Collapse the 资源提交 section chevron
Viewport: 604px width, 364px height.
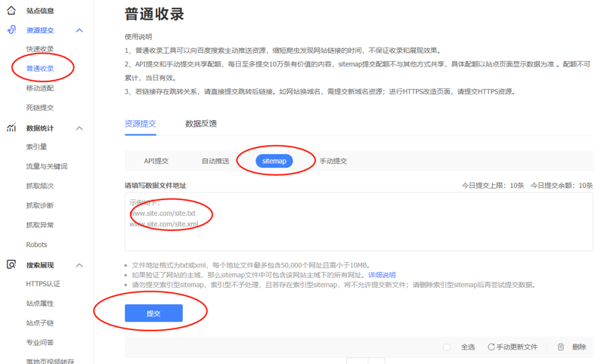click(79, 30)
